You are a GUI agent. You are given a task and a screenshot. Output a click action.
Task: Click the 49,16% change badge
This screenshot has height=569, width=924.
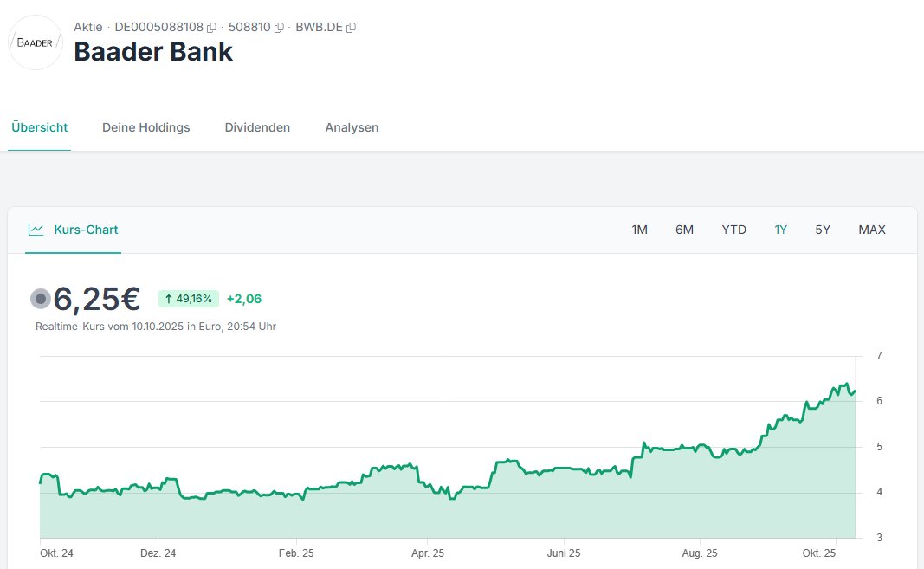189,299
